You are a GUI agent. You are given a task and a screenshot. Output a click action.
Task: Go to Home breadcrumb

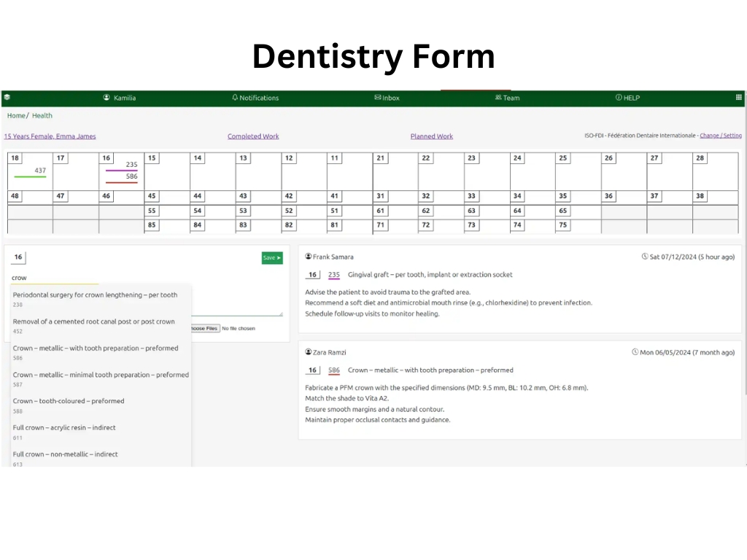(16, 115)
